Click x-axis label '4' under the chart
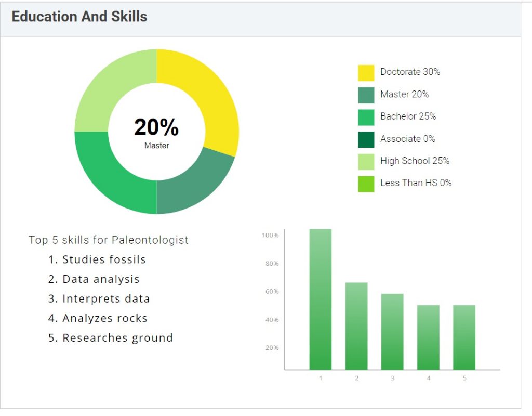 (429, 378)
